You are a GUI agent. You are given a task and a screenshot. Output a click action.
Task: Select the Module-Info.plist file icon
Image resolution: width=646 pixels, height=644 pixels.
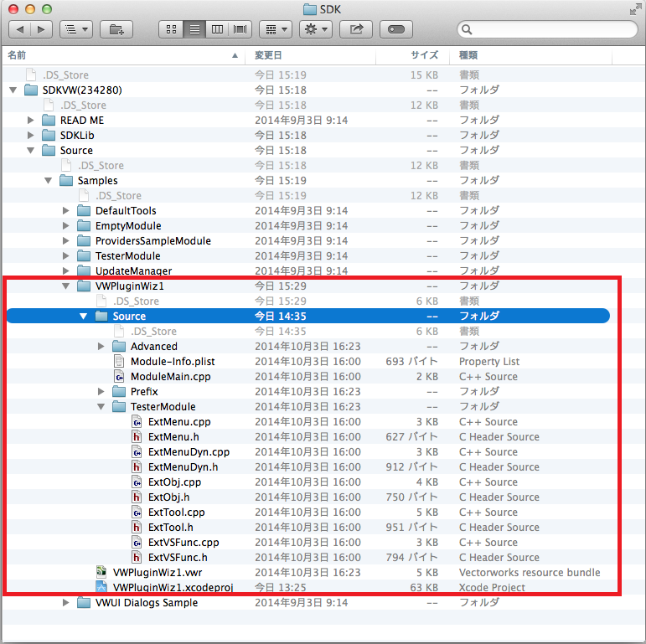[x=119, y=361]
